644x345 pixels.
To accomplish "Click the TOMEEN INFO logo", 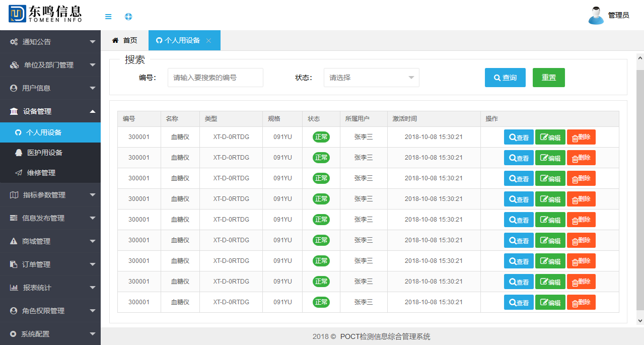I will click(45, 14).
